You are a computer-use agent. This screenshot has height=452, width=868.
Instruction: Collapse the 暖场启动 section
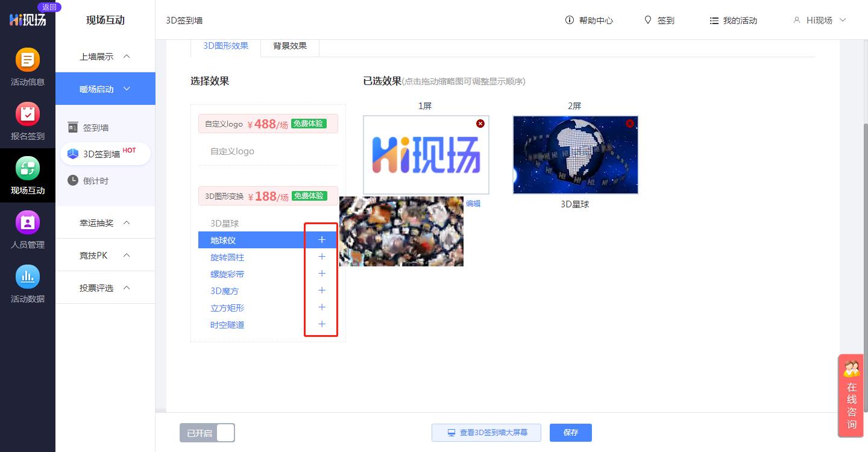click(105, 89)
